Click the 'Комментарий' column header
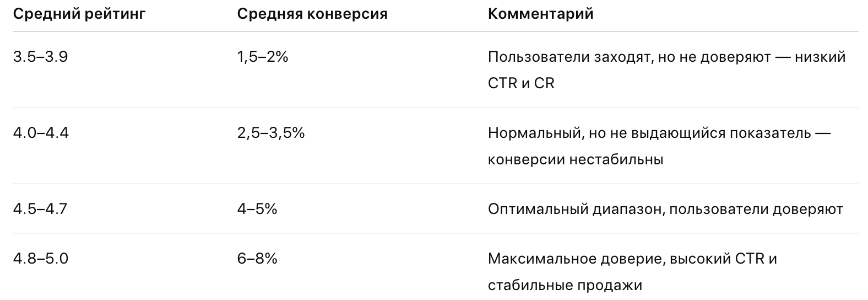The height and width of the screenshot is (300, 868). click(x=541, y=14)
